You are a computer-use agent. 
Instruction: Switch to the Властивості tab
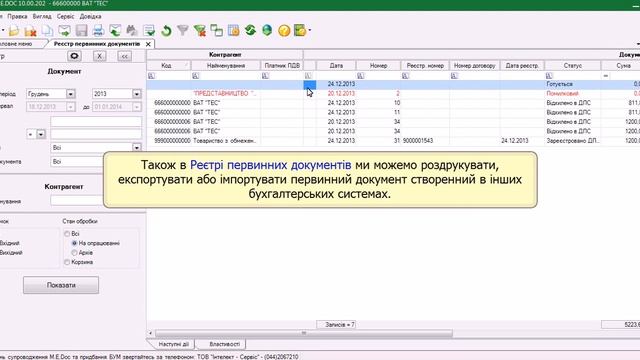pyautogui.click(x=224, y=344)
